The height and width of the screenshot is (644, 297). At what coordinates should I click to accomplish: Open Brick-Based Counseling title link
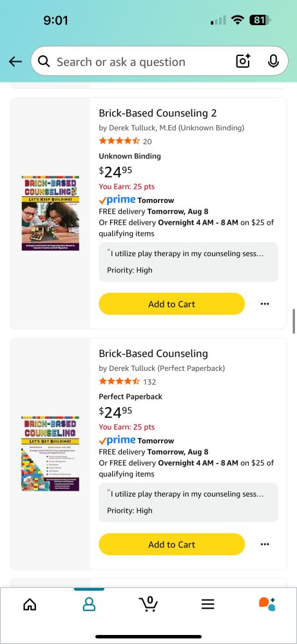pos(153,353)
